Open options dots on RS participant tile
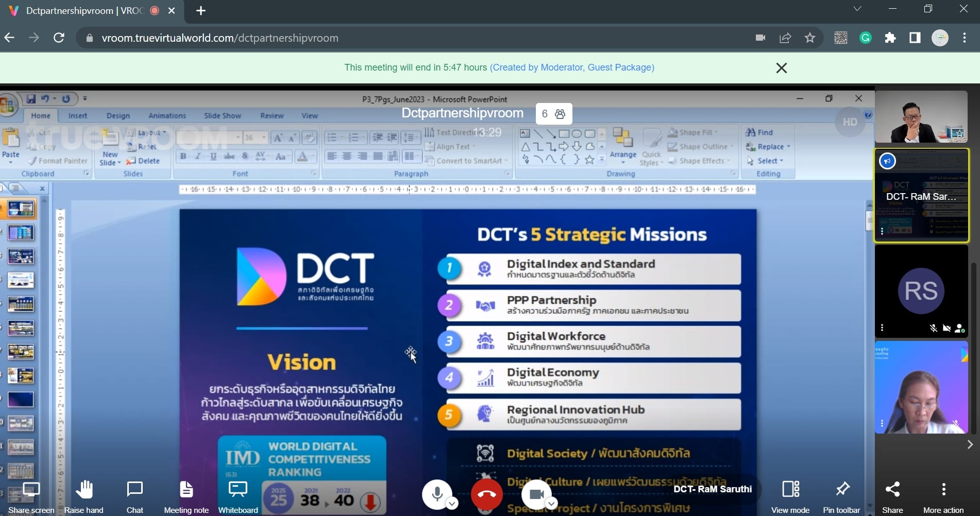This screenshot has height=516, width=980. (x=882, y=328)
